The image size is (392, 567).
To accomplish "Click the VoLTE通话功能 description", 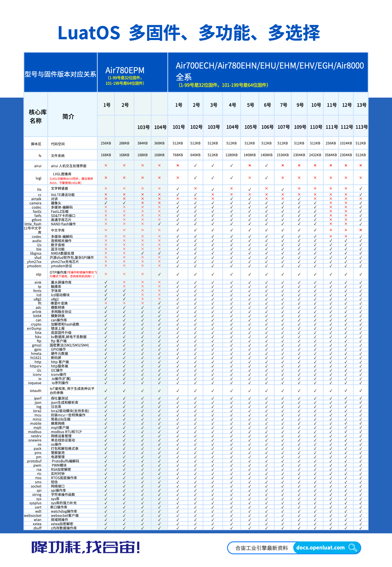I will point(63,195).
